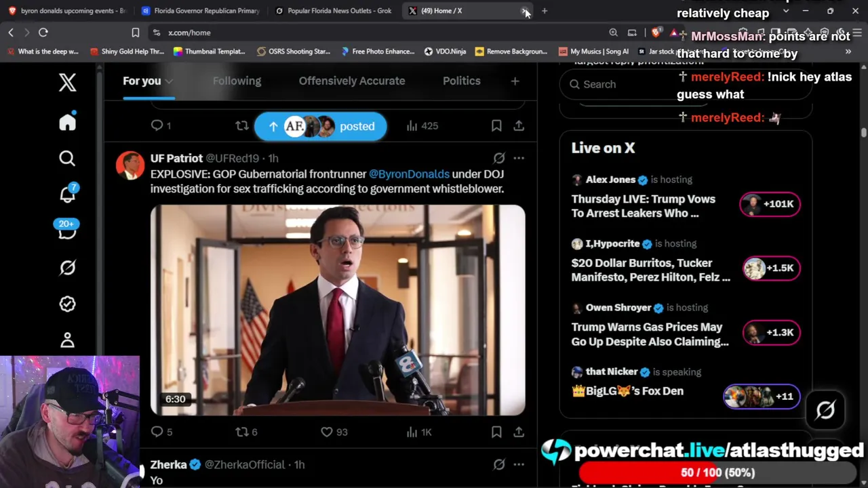Click the X logo in the sidebar

pyautogui.click(x=67, y=83)
